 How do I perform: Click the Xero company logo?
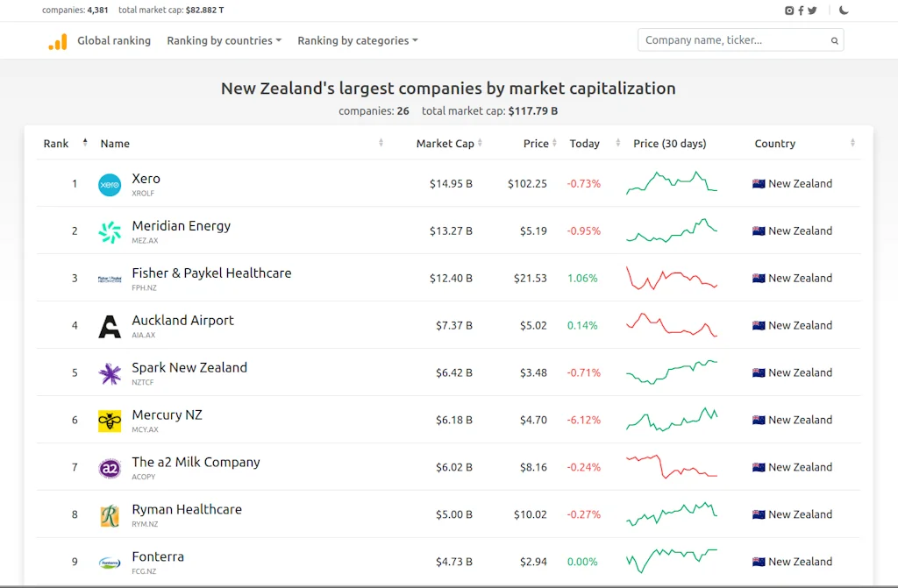tap(110, 184)
